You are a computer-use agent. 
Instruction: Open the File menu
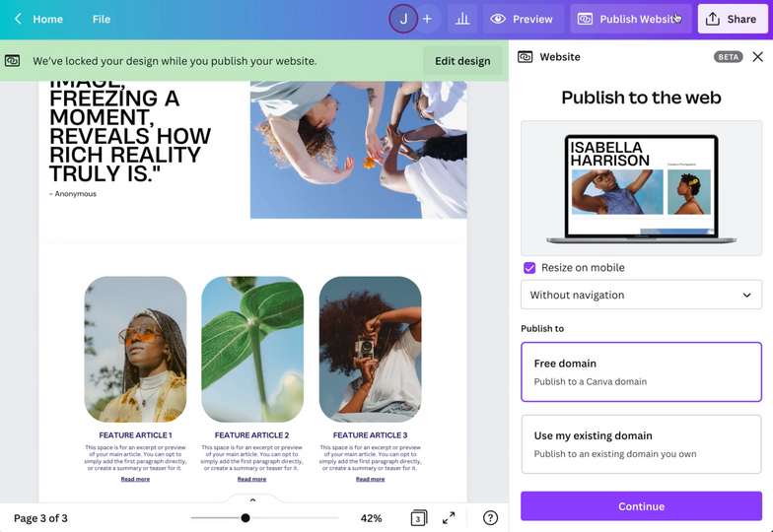click(x=102, y=19)
